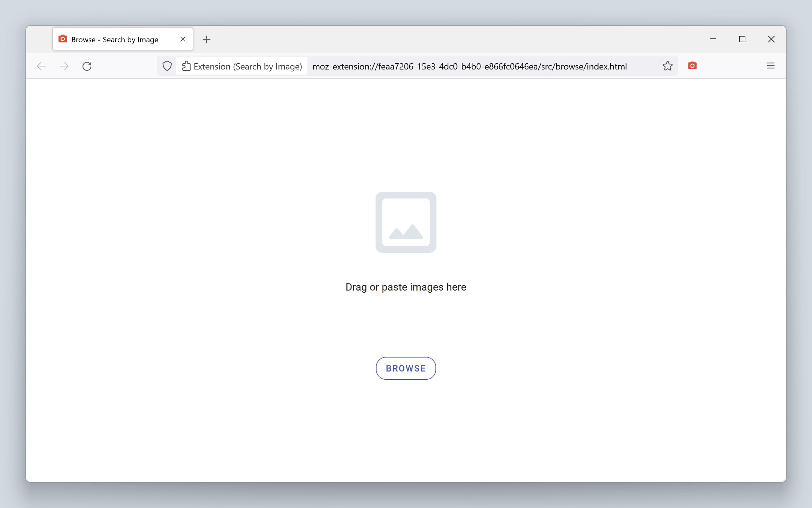The image size is (812, 508).
Task: Click the BROWSE button
Action: [x=406, y=368]
